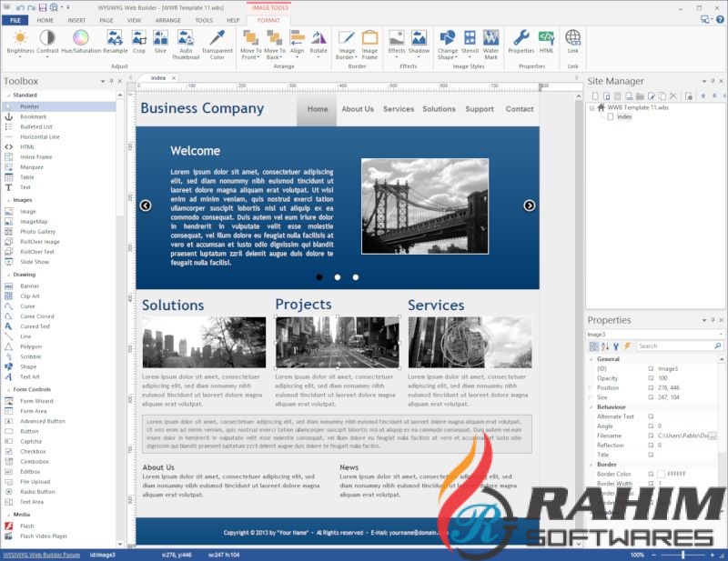This screenshot has width=728, height=561.
Task: Choose Transparent Color eyedropper
Action: click(x=217, y=37)
